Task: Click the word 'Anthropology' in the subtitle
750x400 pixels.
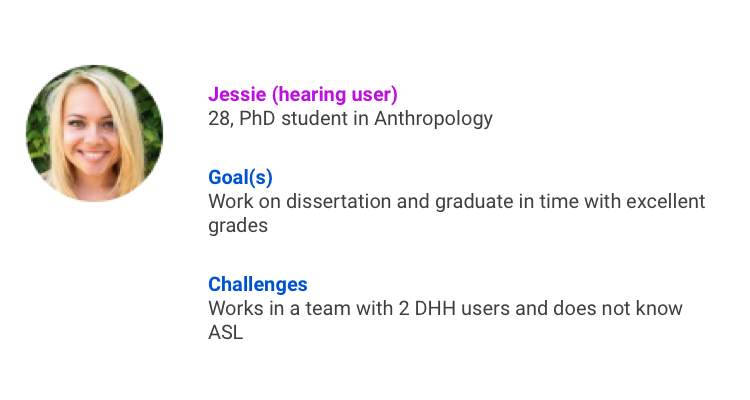Action: (x=433, y=119)
